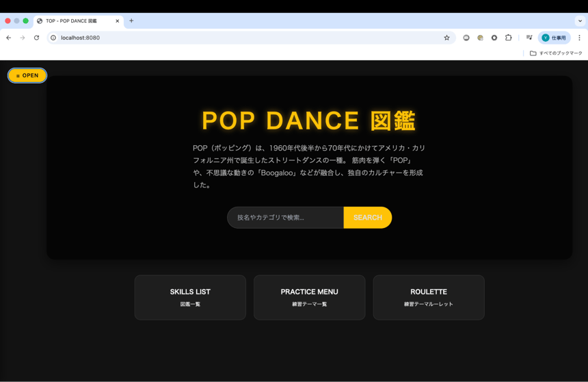Image resolution: width=588 pixels, height=382 pixels.
Task: Click the yellow SEARCH button
Action: click(x=368, y=218)
